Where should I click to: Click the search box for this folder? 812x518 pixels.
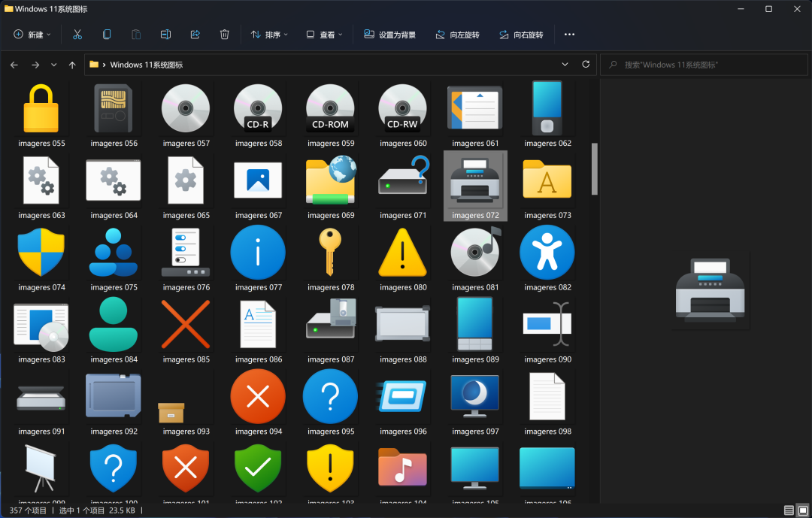point(704,65)
